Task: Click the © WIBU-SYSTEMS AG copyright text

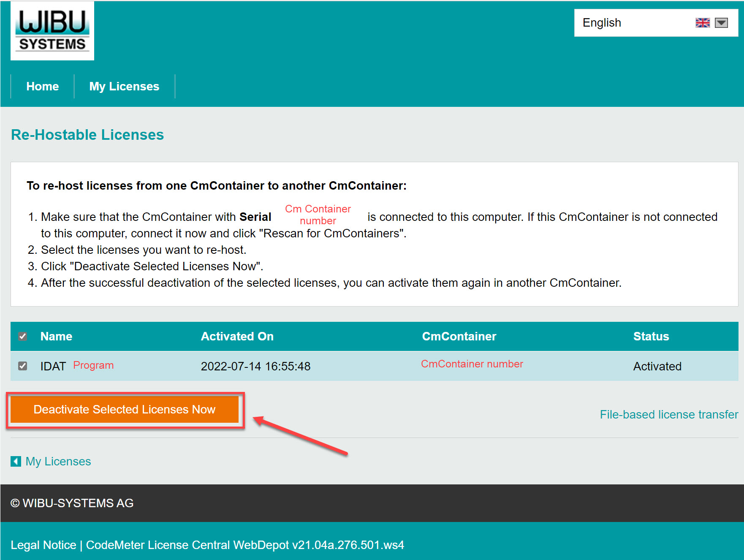Action: point(72,503)
